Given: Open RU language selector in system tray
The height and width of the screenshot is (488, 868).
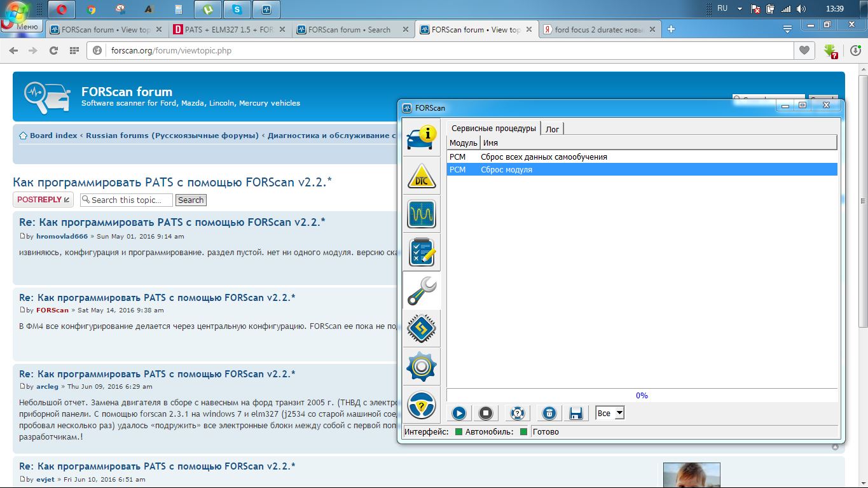Looking at the screenshot, I should click(722, 9).
